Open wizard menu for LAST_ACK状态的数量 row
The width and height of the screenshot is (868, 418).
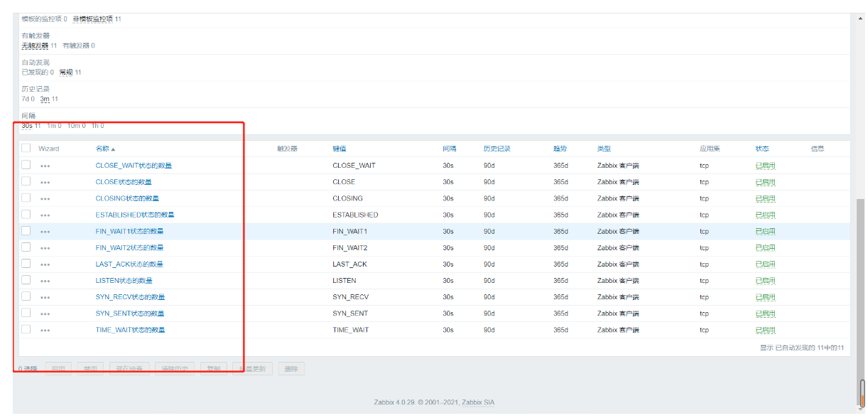(45, 264)
